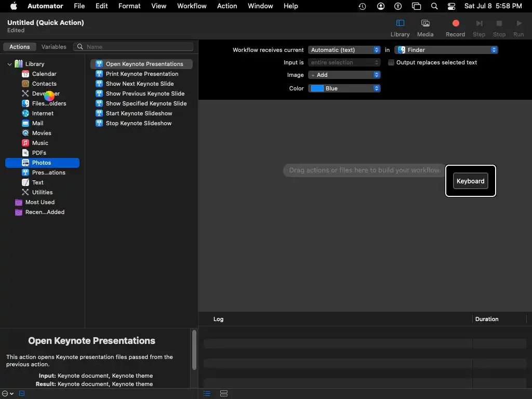Open the Color Blue dropdown
The height and width of the screenshot is (399, 532).
344,88
